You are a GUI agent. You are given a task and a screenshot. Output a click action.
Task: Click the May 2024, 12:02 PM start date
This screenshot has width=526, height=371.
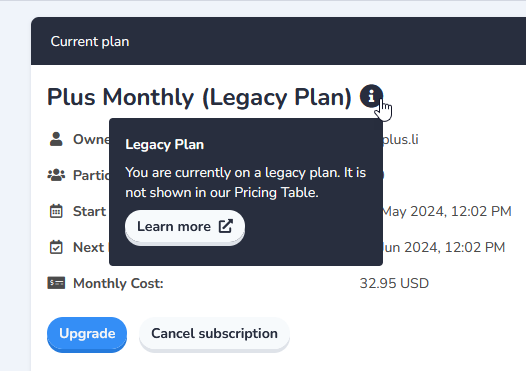pos(447,211)
